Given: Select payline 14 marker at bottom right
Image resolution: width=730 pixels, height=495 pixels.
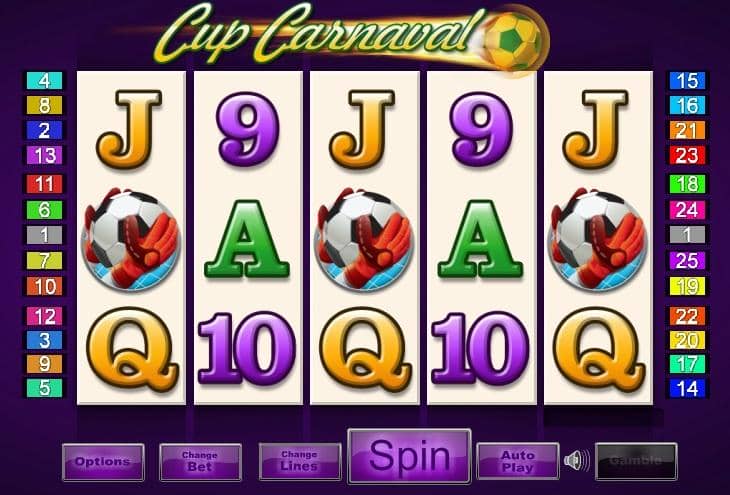Looking at the screenshot, I should coord(687,388).
